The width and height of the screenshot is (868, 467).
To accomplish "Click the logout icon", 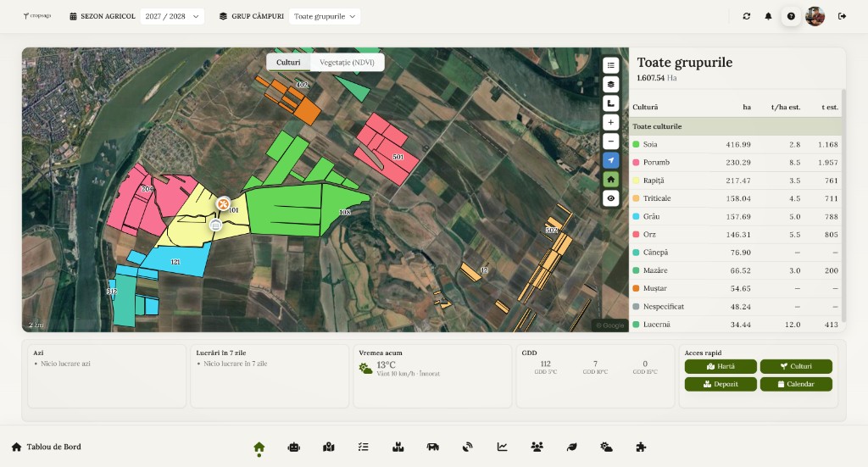I will [x=842, y=16].
